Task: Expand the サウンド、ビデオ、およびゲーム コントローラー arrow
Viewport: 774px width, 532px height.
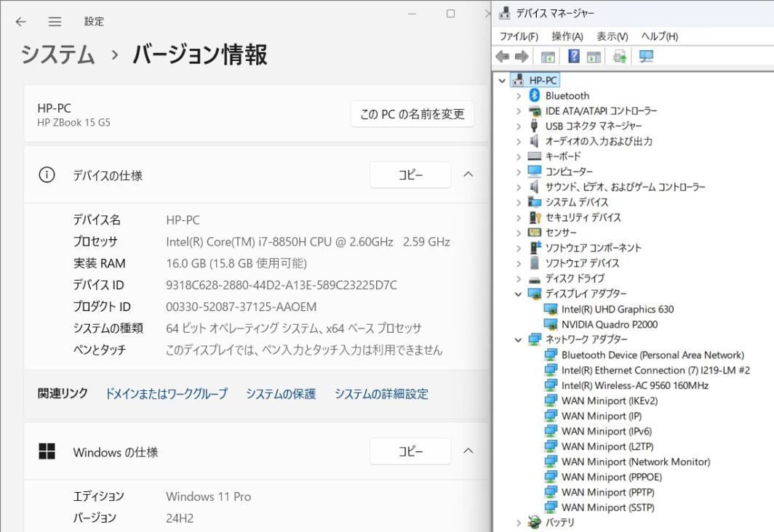Action: (518, 188)
